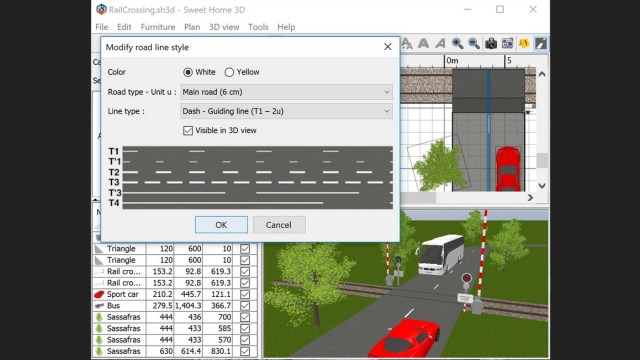Click the road line style toolbar icon
The height and width of the screenshot is (360, 640).
click(541, 43)
